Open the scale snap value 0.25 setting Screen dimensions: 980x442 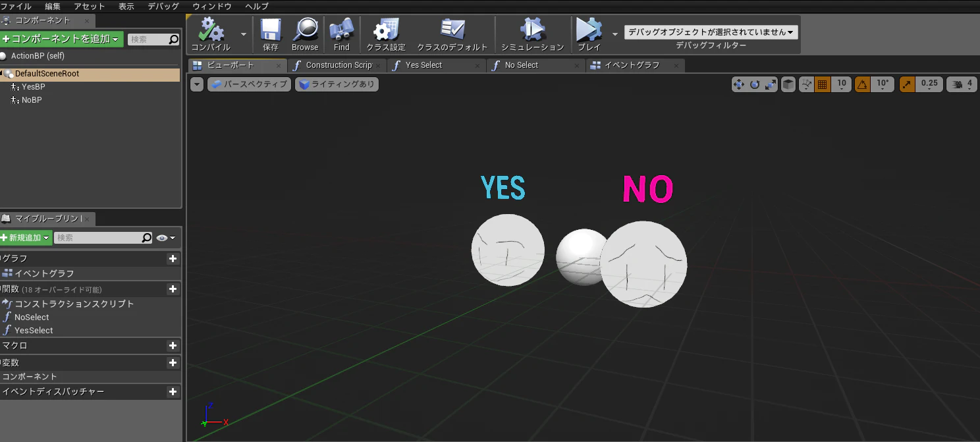pos(929,84)
